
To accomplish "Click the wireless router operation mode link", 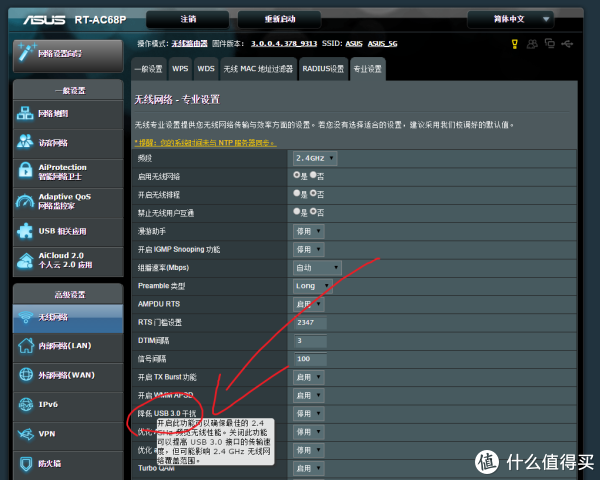I will tap(189, 44).
